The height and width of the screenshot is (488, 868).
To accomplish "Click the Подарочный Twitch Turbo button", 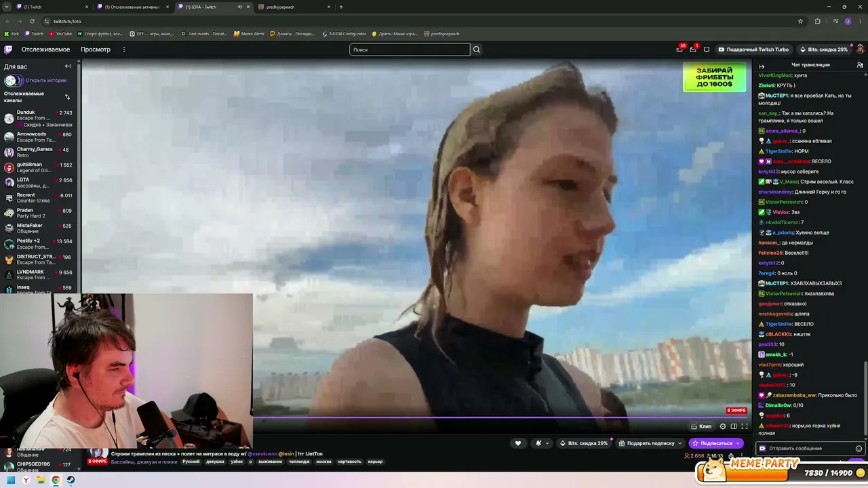I will coord(754,49).
